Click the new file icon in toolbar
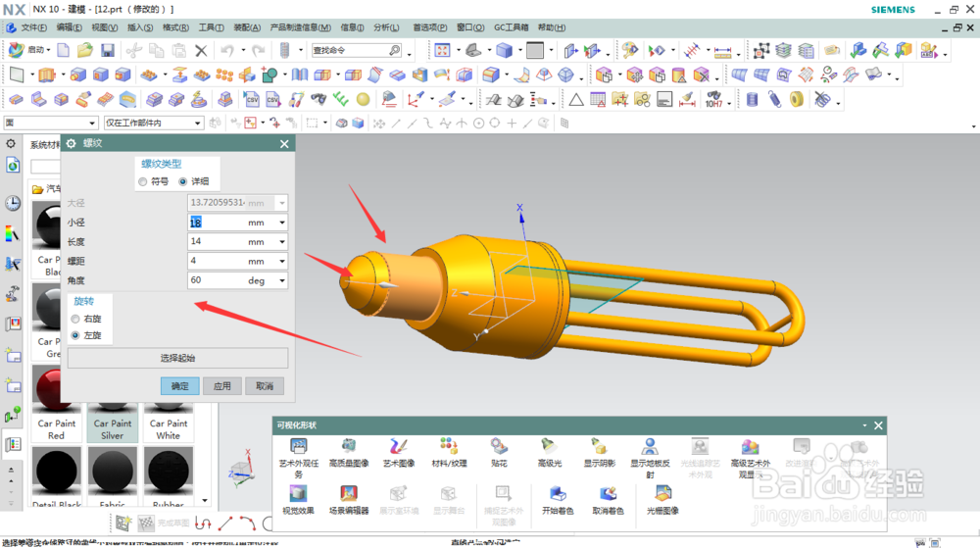980x548 pixels. click(63, 50)
